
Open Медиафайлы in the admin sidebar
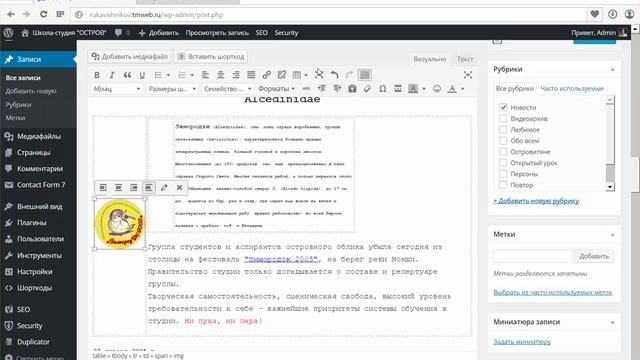[x=38, y=136]
